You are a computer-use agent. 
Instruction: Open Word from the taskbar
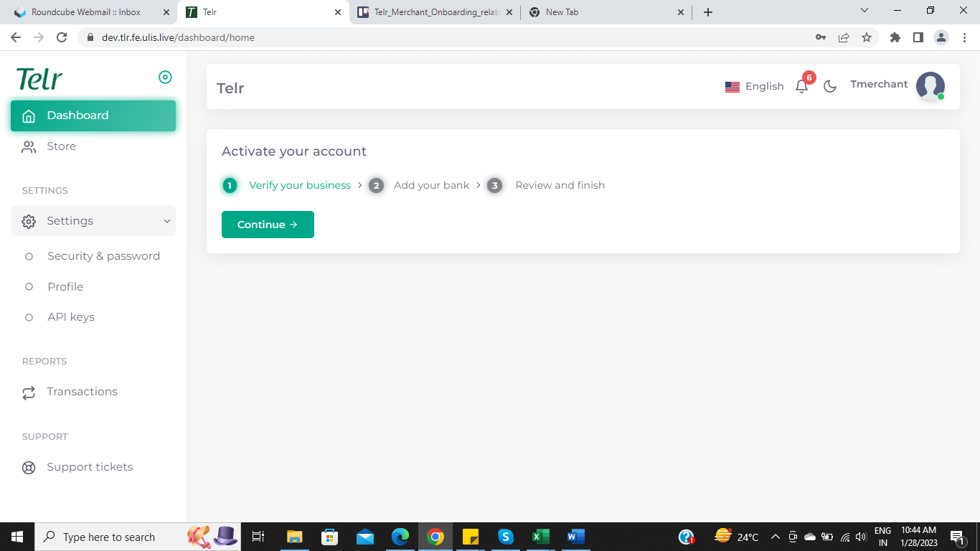[x=575, y=537]
